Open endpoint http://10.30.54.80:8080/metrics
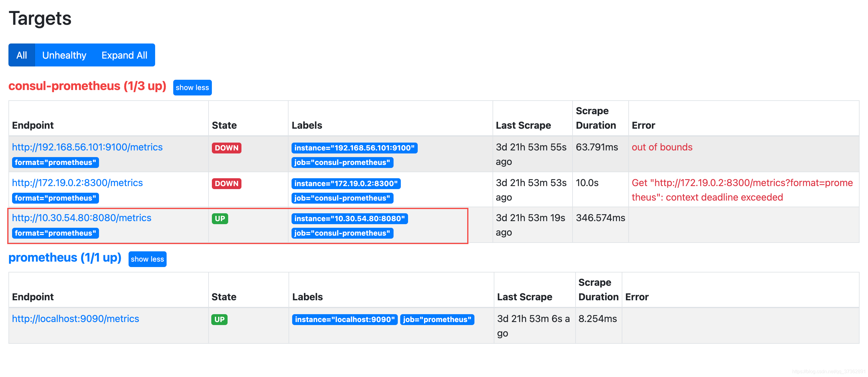The height and width of the screenshot is (377, 868). [81, 218]
